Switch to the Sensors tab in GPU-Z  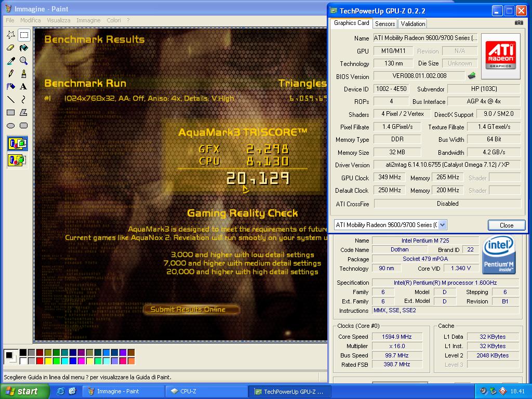point(385,24)
